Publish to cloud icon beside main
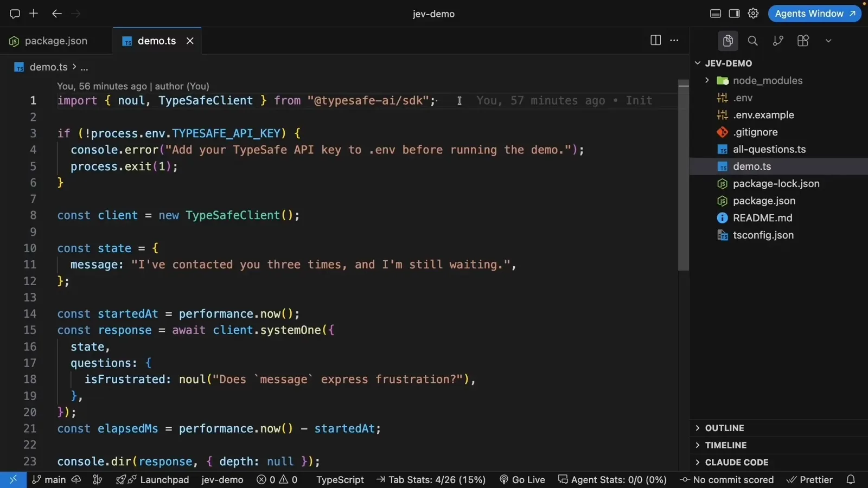The width and height of the screenshot is (868, 488). [x=76, y=480]
